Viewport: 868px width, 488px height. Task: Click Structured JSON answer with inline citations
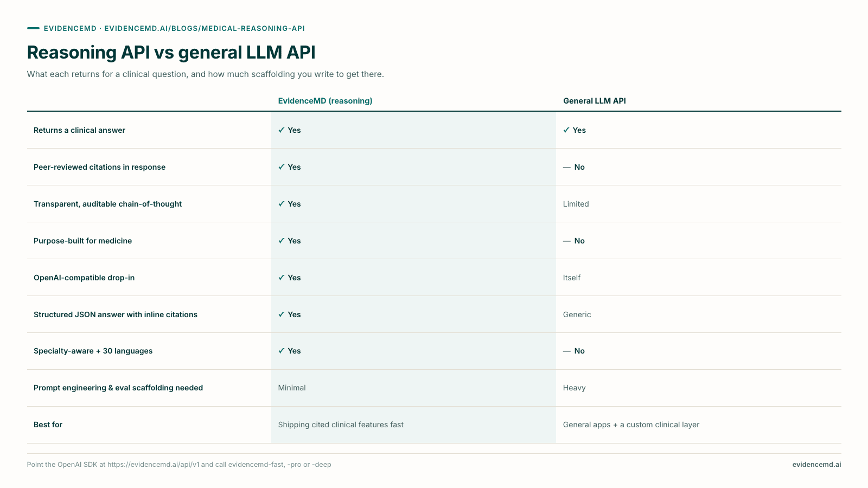(x=116, y=314)
